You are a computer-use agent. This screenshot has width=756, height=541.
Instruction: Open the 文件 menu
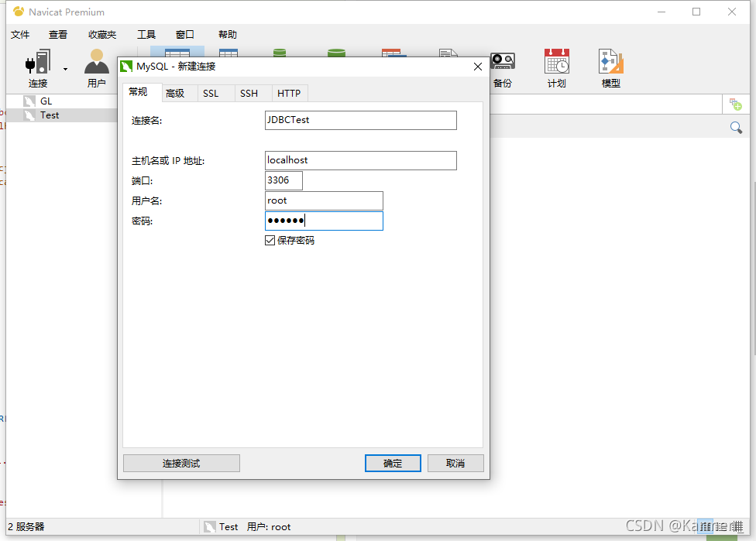point(20,35)
